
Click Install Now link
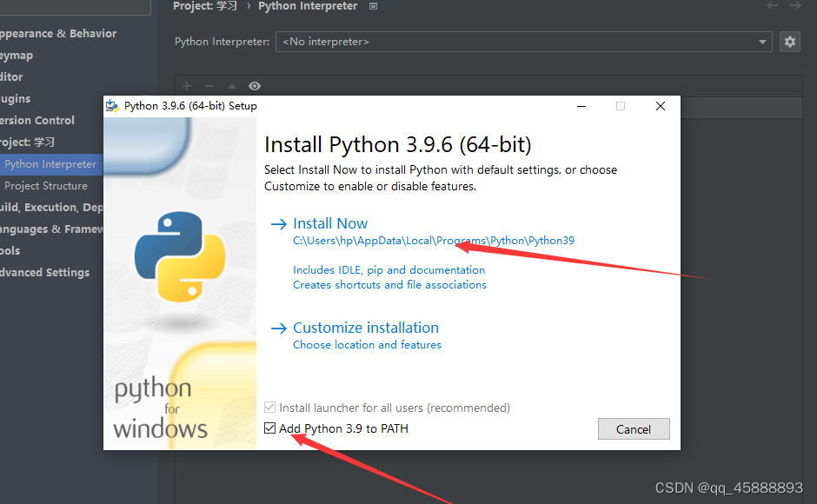330,223
